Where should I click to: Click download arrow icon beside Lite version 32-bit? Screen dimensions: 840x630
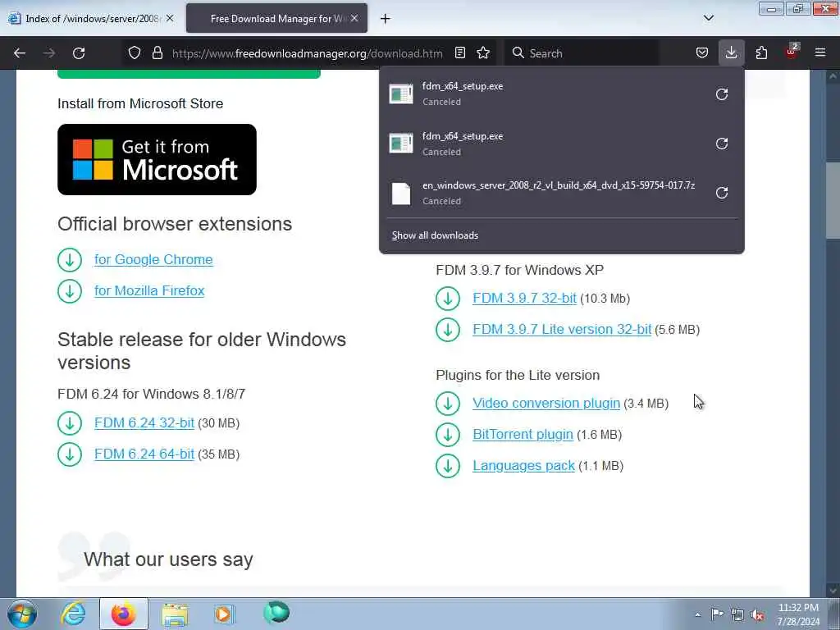coord(448,330)
